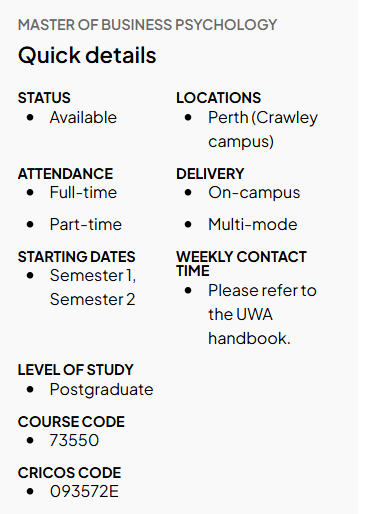This screenshot has height=514, width=386.
Task: Select the Quick details title
Action: pos(87,55)
